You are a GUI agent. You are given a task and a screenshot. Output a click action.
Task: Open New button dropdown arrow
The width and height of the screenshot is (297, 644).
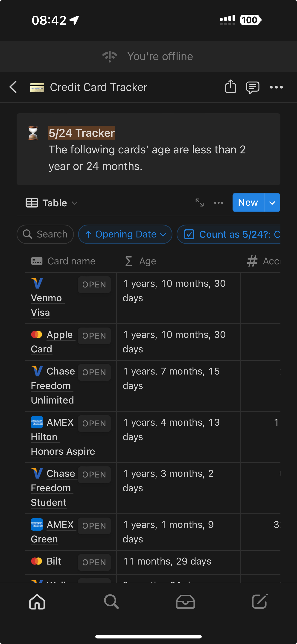point(272,202)
